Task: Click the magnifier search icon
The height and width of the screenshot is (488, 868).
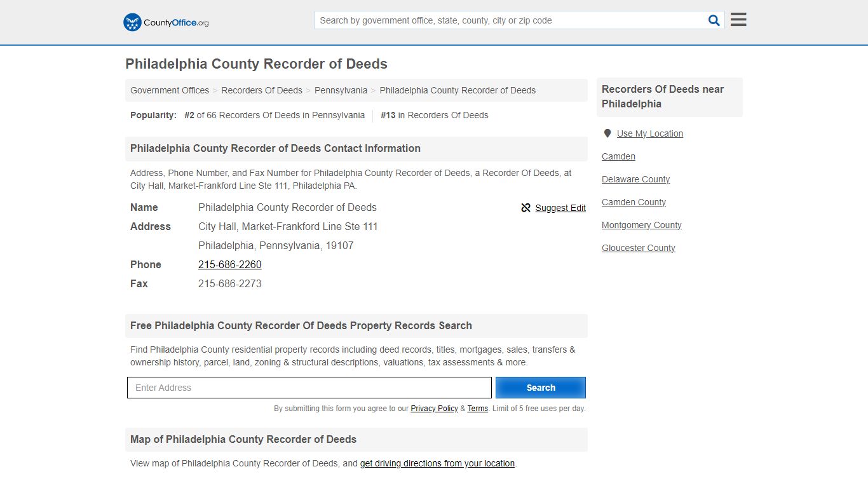Action: 714,20
